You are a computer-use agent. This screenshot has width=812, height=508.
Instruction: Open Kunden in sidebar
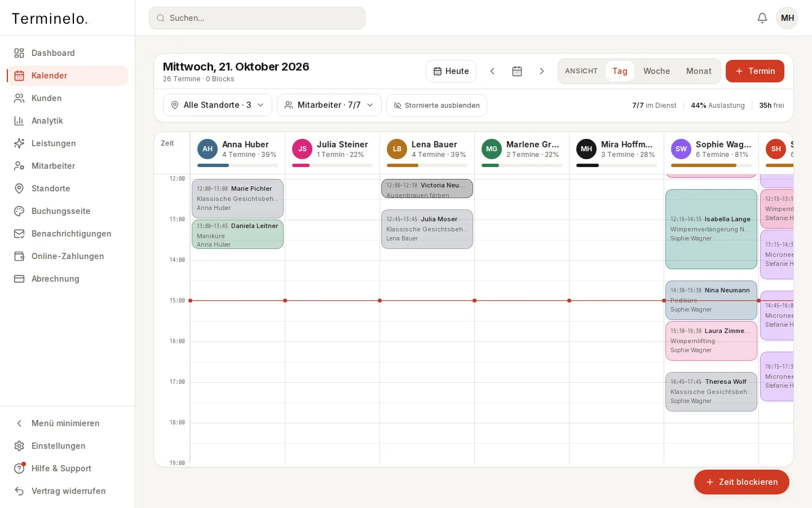(68, 98)
